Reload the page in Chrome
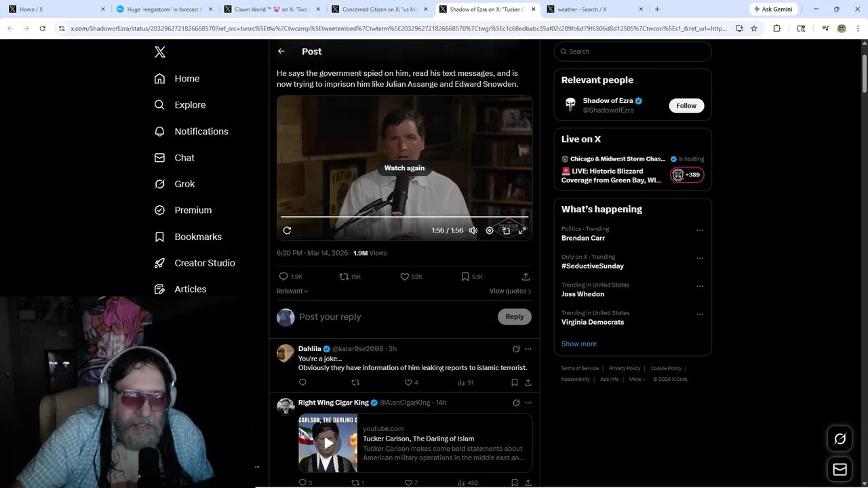The image size is (868, 488). tap(42, 28)
